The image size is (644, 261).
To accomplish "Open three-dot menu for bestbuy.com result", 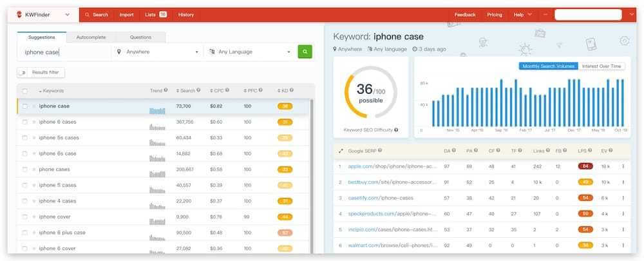I will (x=623, y=182).
